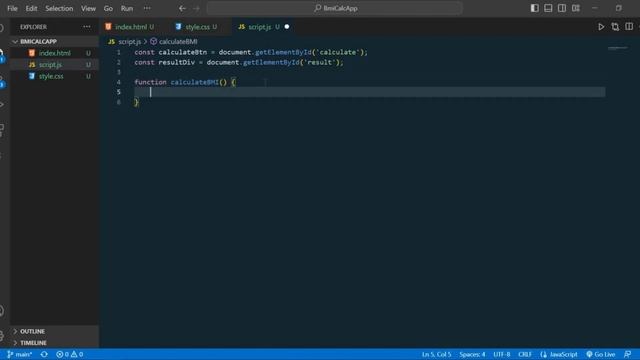Change the UTF-8 file encoding
The width and height of the screenshot is (640, 360).
(x=502, y=354)
